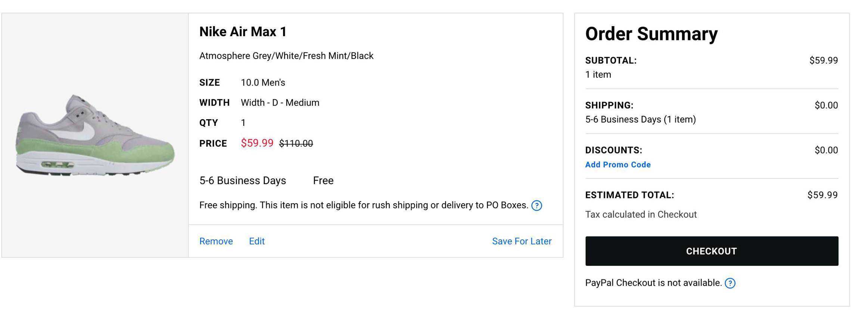
Task: Click the Free shipping cost label
Action: tap(323, 181)
